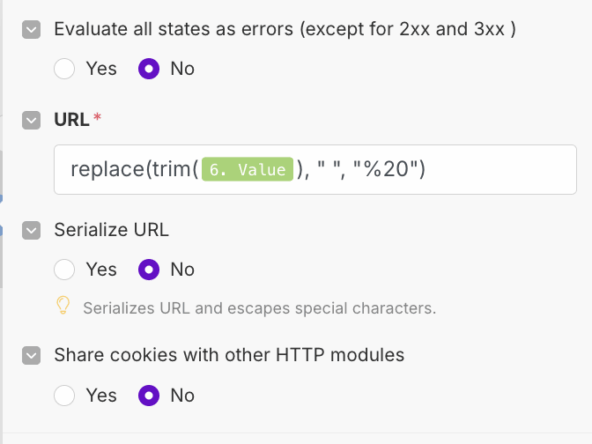This screenshot has height=444, width=592.
Task: Toggle the chevron beside the URL label
Action: point(31,120)
